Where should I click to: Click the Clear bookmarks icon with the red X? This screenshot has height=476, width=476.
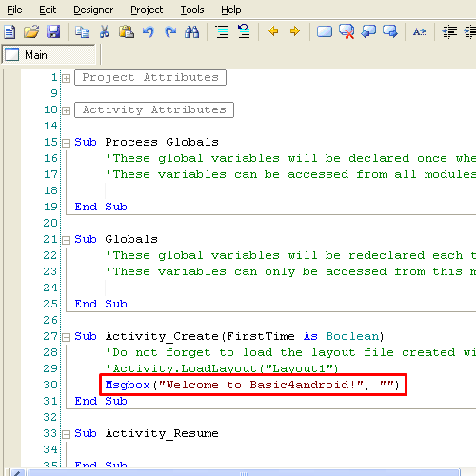[347, 31]
